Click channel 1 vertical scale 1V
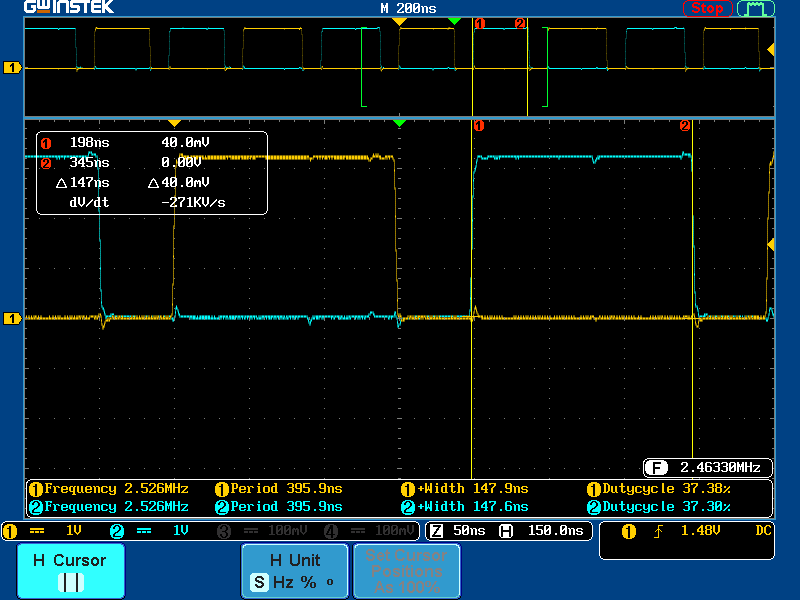 pos(74,531)
